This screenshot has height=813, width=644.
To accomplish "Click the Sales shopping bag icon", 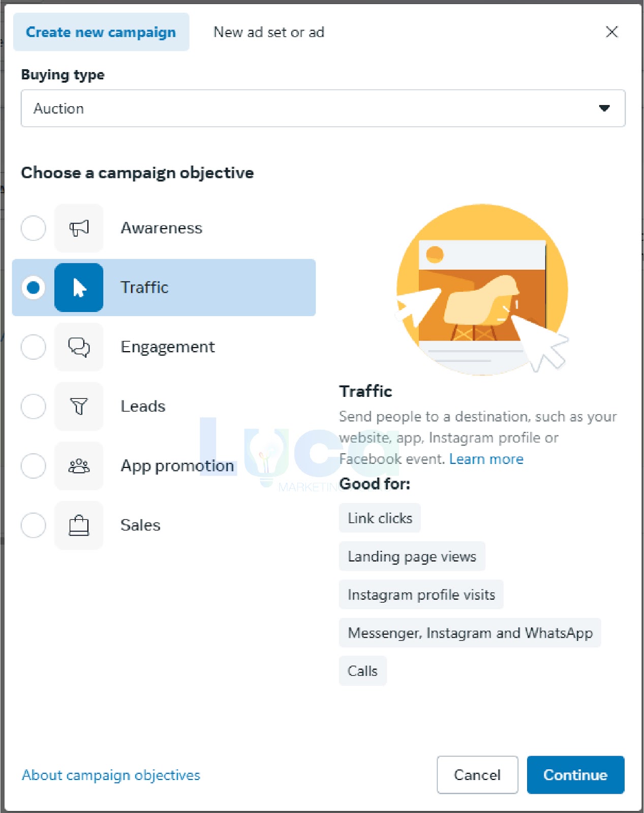I will click(x=79, y=525).
